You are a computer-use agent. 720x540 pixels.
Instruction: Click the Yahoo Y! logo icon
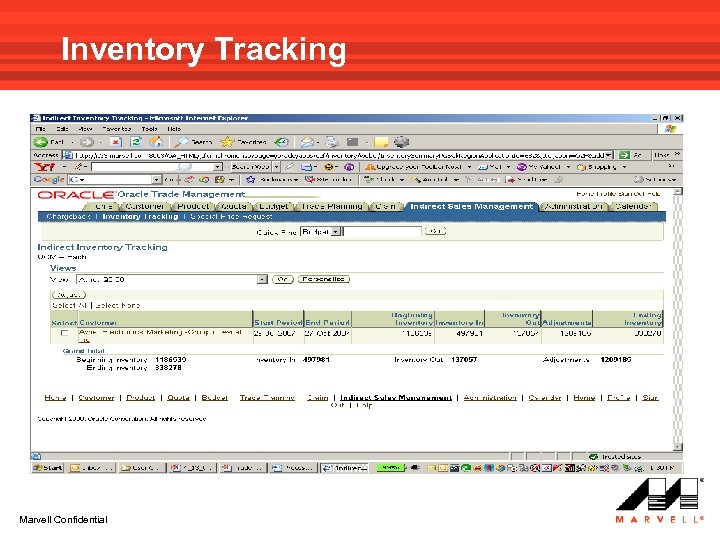pyautogui.click(x=44, y=167)
